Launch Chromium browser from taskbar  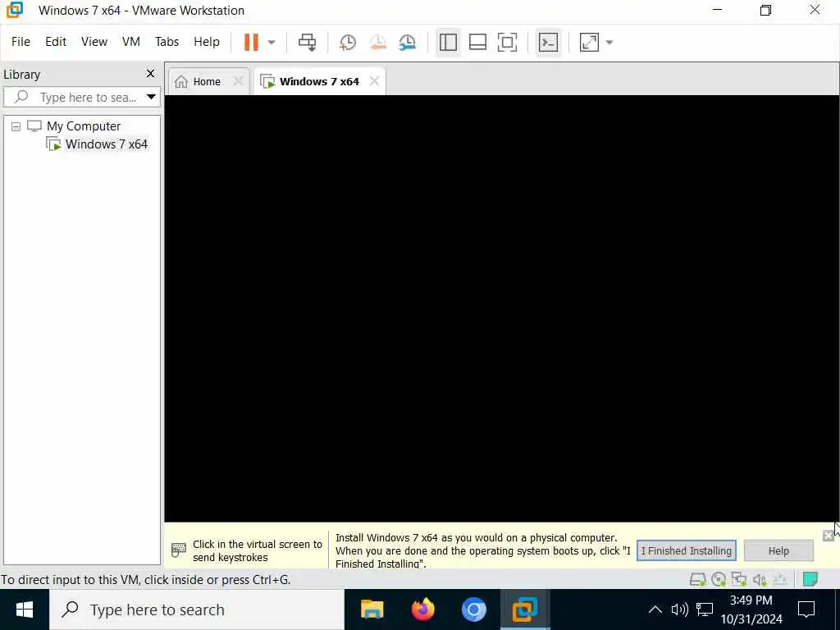[x=473, y=609]
